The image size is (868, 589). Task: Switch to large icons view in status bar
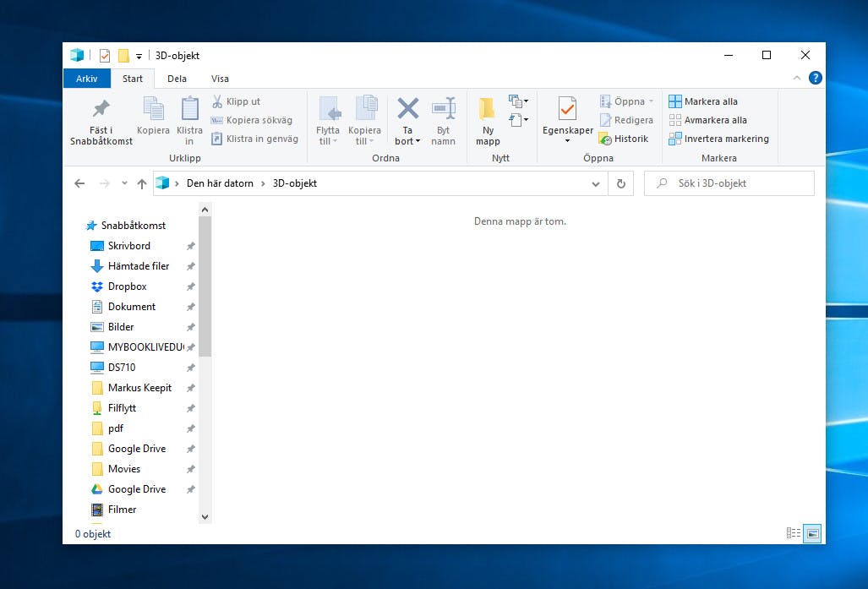(813, 533)
